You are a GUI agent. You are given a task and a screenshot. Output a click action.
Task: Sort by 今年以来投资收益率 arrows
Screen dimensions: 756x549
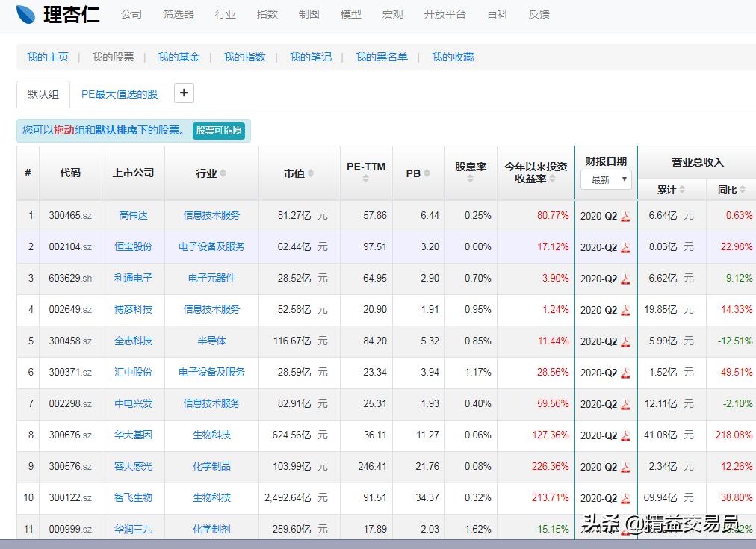coord(553,179)
